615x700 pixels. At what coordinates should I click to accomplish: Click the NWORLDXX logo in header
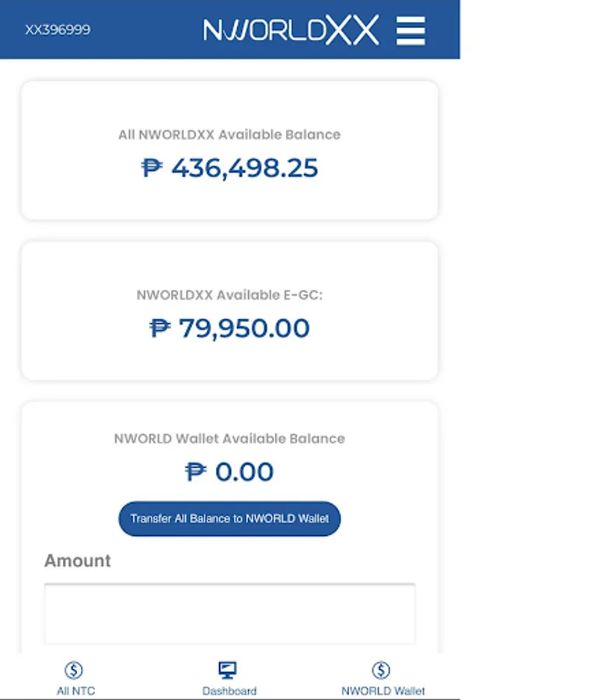[291, 30]
